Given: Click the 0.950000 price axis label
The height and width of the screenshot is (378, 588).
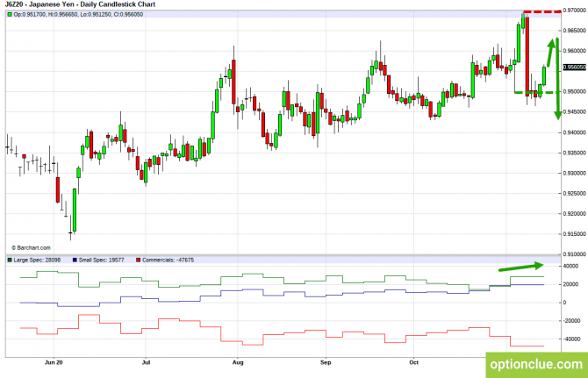Looking at the screenshot, I should pyautogui.click(x=574, y=91).
